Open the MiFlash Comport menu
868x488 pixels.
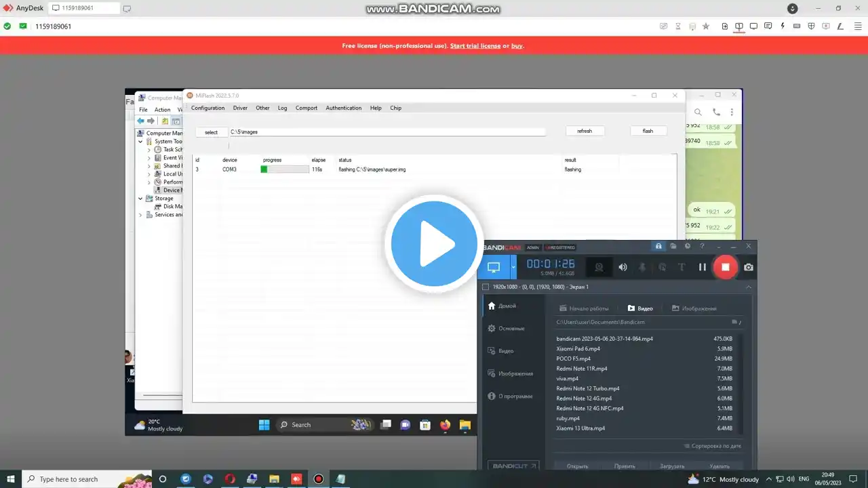(307, 108)
